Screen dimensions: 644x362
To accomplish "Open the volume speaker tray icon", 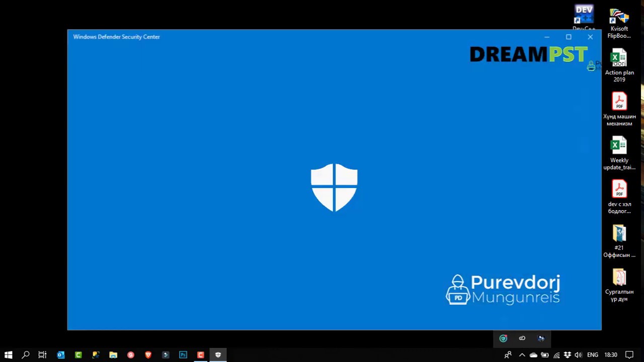I will (x=578, y=355).
